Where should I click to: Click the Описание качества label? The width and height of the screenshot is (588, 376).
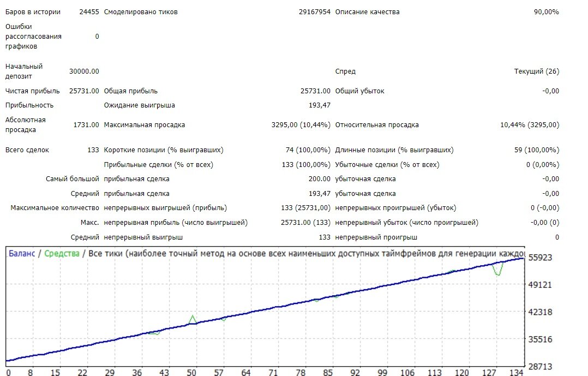pyautogui.click(x=367, y=11)
